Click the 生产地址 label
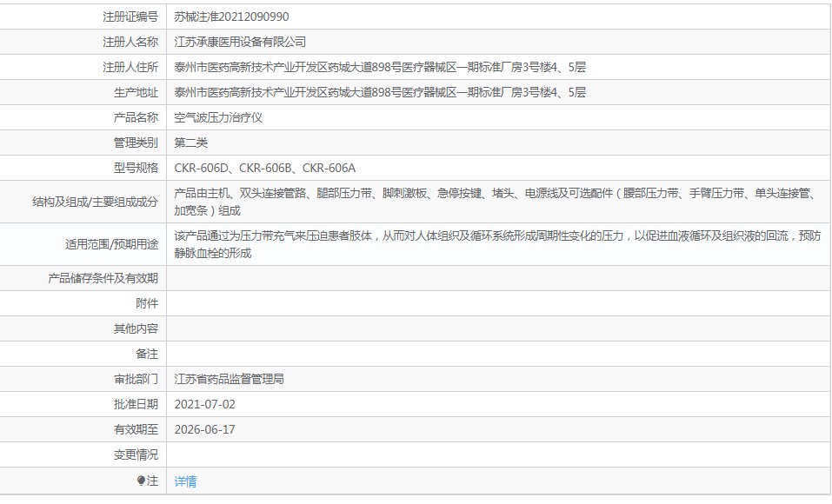 click(136, 92)
